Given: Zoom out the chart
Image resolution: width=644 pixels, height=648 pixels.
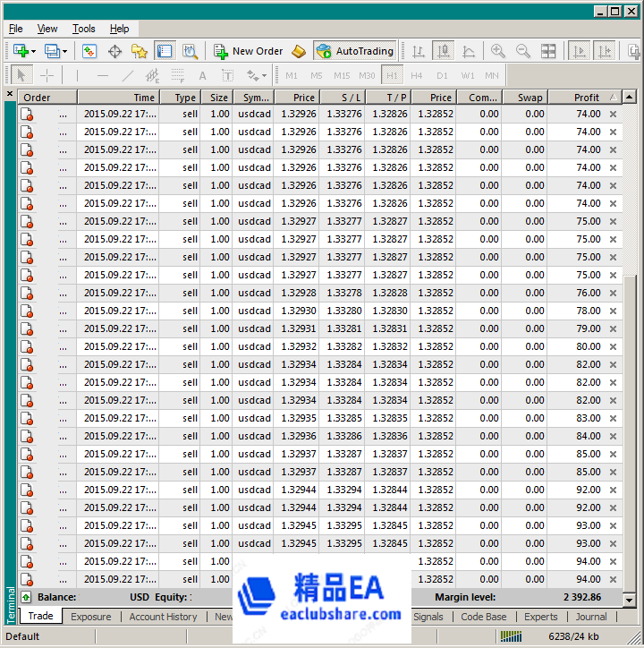Looking at the screenshot, I should coord(523,51).
